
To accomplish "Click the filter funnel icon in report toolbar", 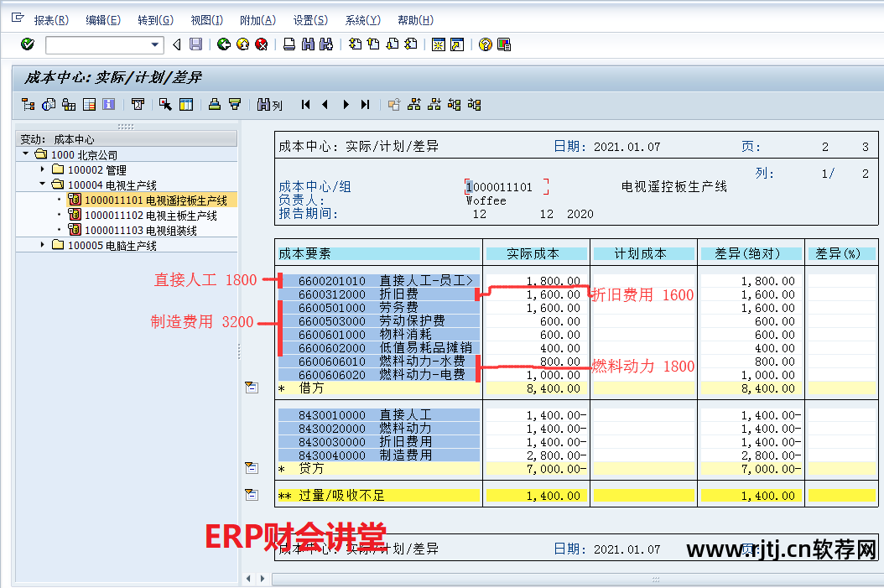I will click(235, 104).
